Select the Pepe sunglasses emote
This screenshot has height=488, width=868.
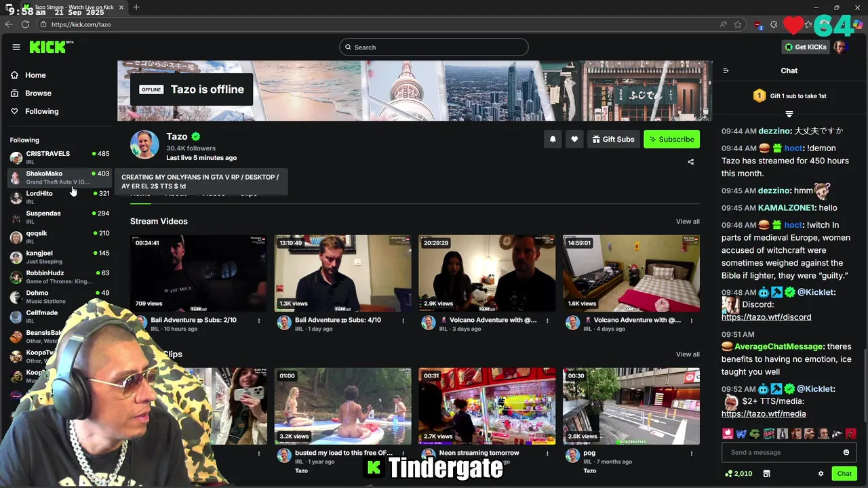[755, 434]
